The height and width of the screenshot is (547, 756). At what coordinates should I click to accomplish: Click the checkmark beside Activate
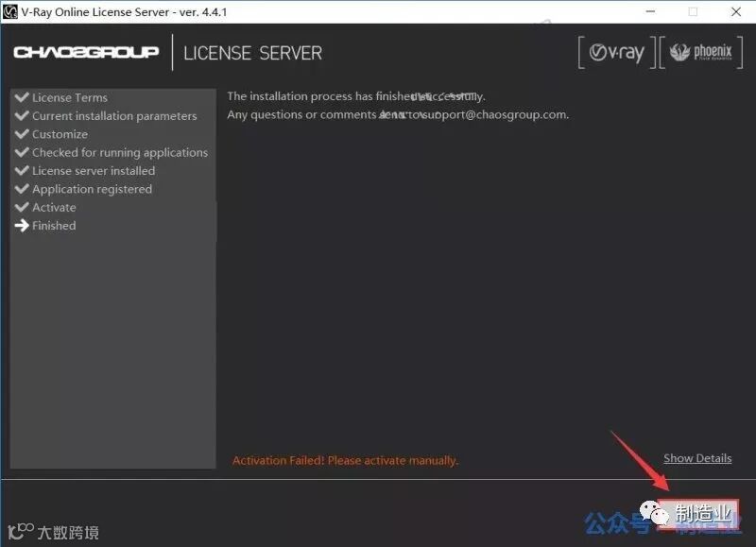coord(22,207)
